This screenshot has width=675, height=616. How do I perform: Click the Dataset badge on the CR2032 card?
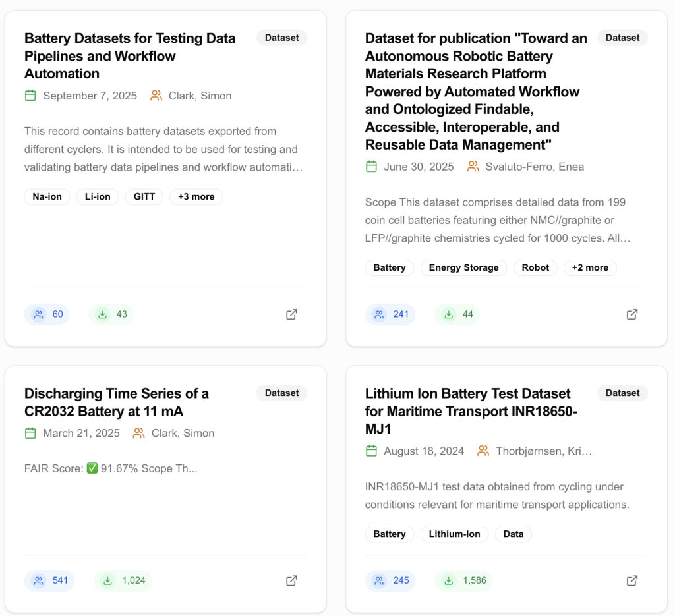281,393
